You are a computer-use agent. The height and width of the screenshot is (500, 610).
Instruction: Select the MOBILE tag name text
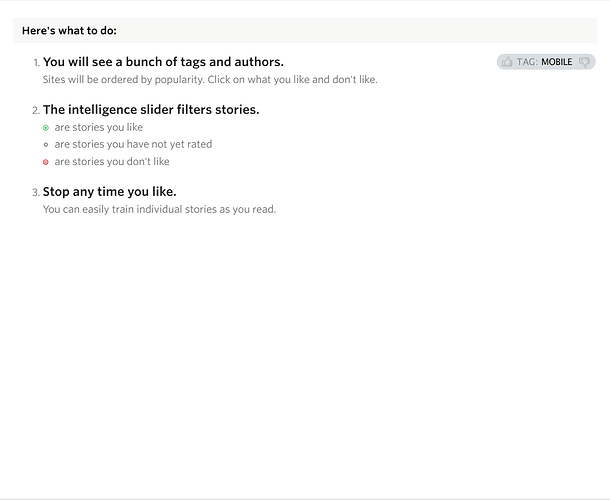pos(557,62)
